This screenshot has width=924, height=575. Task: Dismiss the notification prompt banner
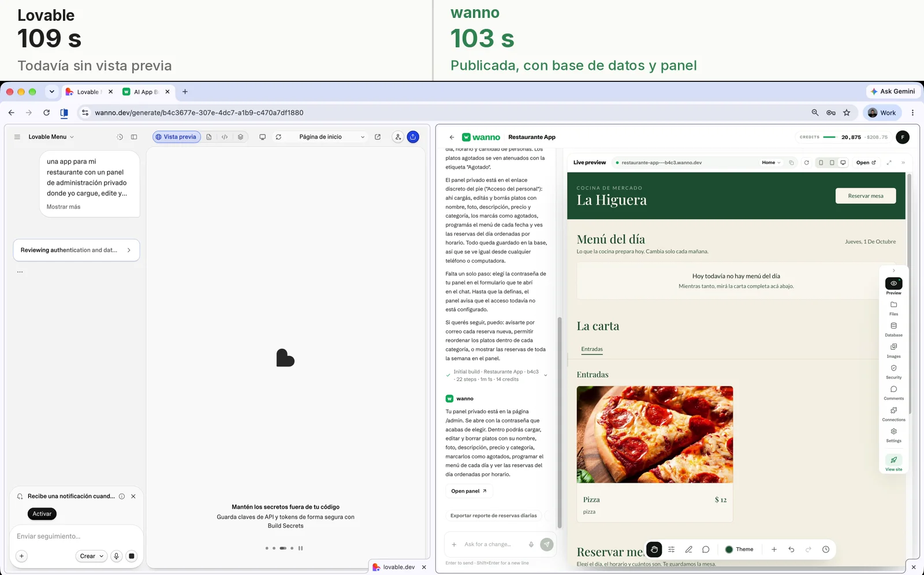[x=133, y=496]
